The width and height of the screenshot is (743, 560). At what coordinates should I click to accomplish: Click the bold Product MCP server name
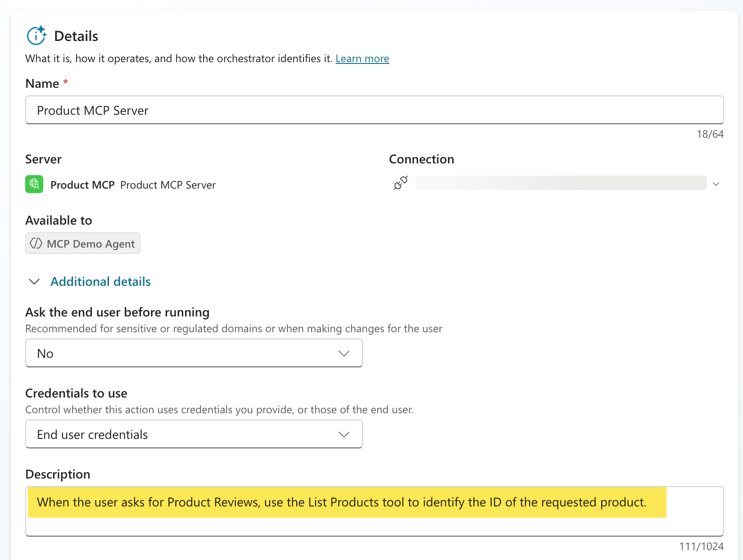coord(82,185)
